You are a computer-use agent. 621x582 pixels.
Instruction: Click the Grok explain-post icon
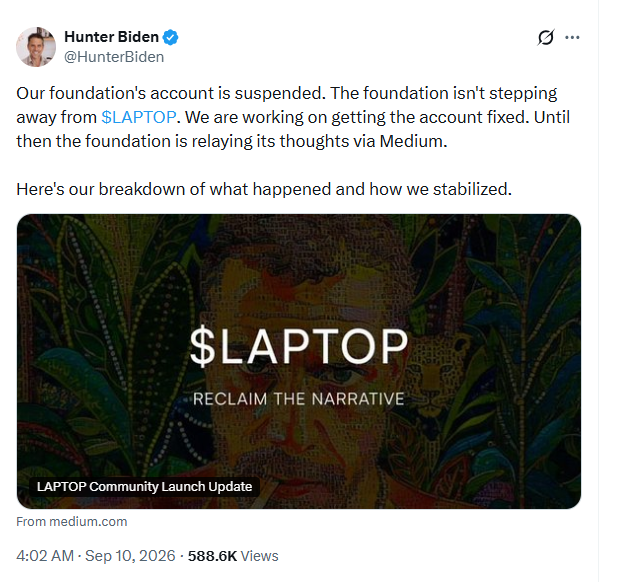546,38
